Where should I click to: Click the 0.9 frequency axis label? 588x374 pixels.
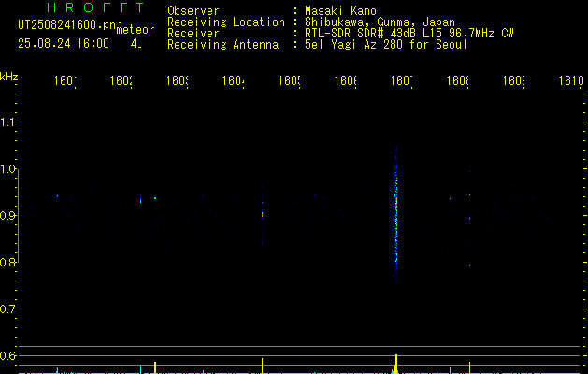click(7, 216)
